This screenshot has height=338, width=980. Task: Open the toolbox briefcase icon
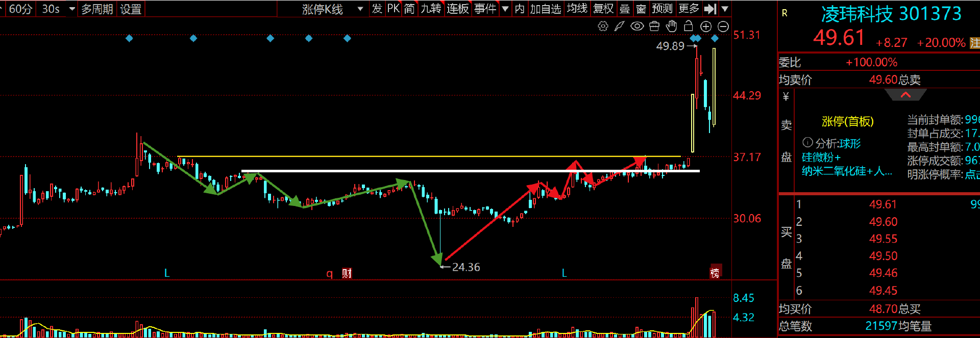point(654,27)
